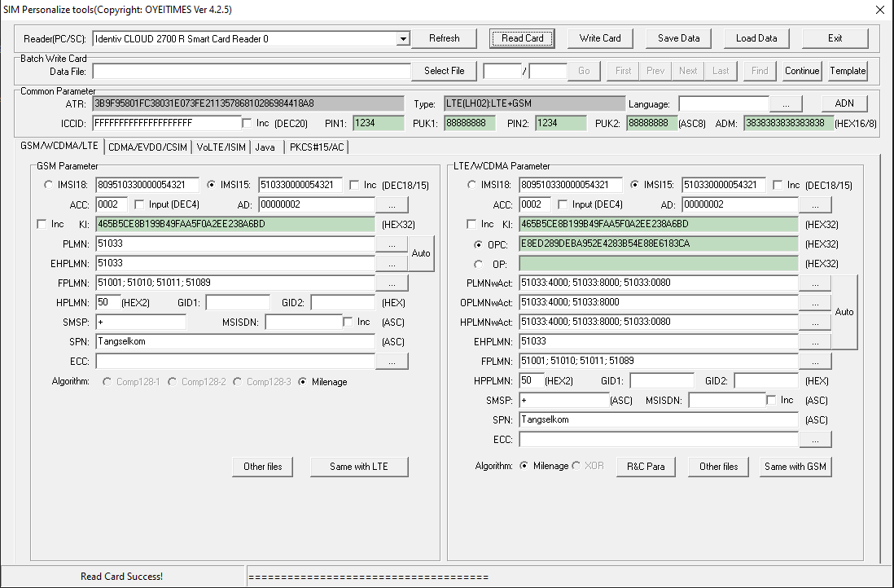Open the VoLTE/ISIM tab
894x588 pixels.
point(221,147)
